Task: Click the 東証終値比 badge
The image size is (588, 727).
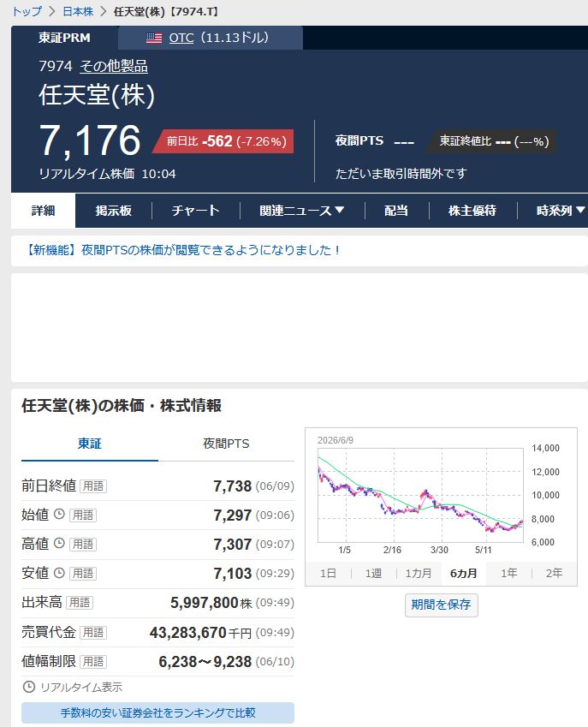Action: pos(492,141)
